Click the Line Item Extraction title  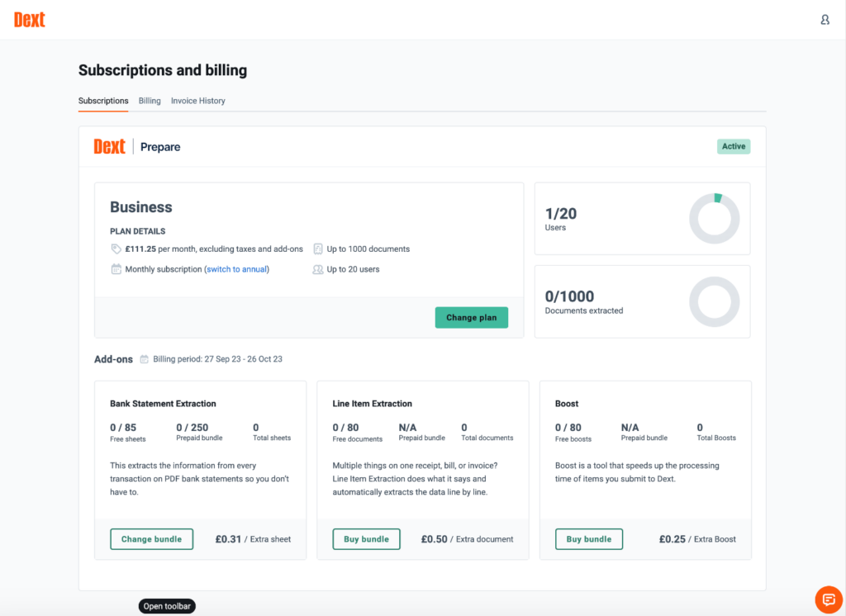pyautogui.click(x=372, y=404)
